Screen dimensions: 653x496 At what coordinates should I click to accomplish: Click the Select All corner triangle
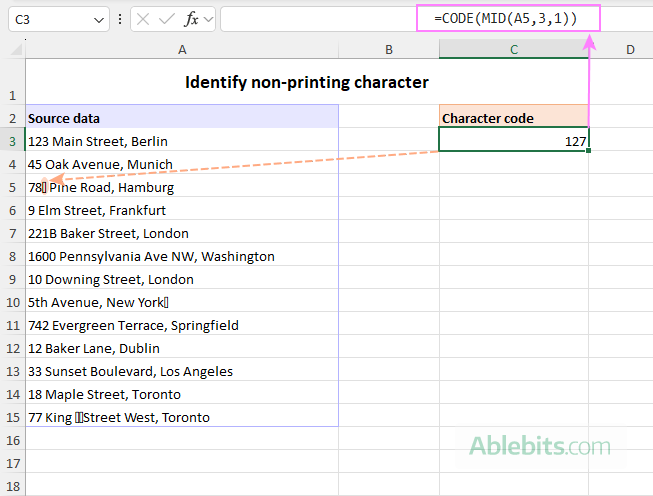(16, 50)
